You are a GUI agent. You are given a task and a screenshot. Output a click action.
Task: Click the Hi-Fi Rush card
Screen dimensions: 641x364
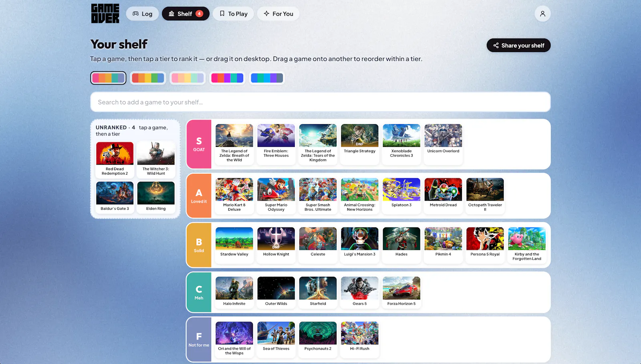(x=360, y=340)
